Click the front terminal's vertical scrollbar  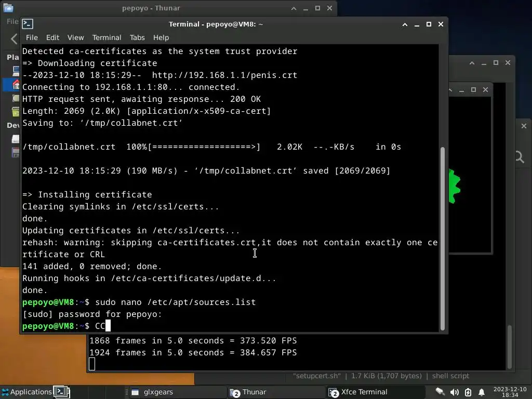(x=443, y=238)
